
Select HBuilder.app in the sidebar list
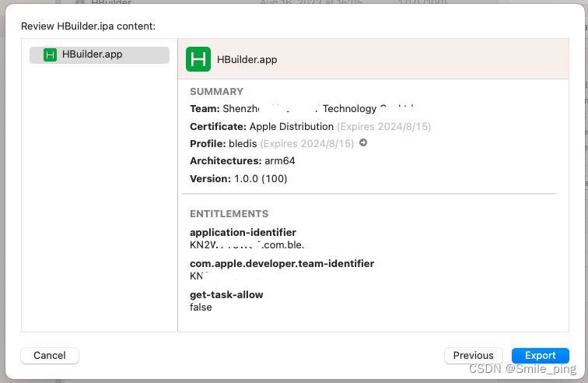(100, 54)
